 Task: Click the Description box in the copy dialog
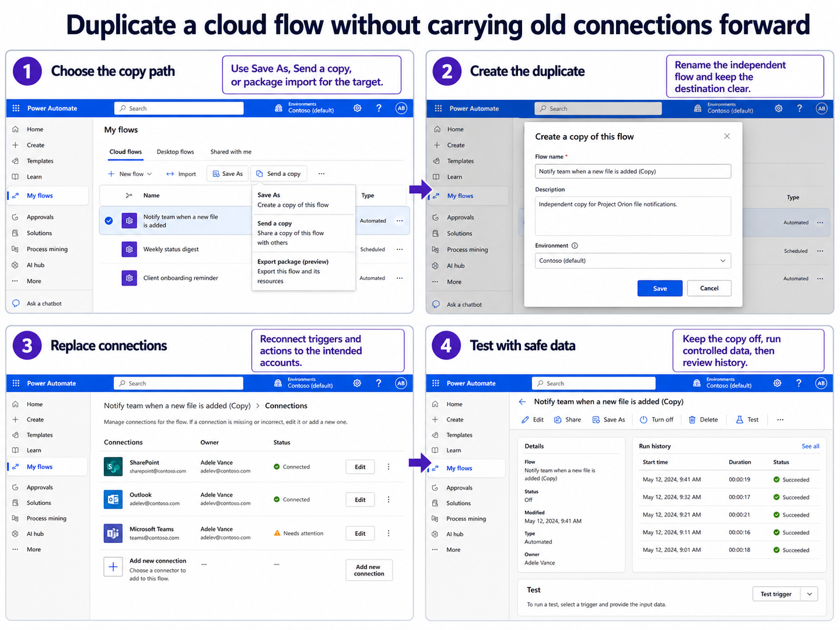pos(633,216)
